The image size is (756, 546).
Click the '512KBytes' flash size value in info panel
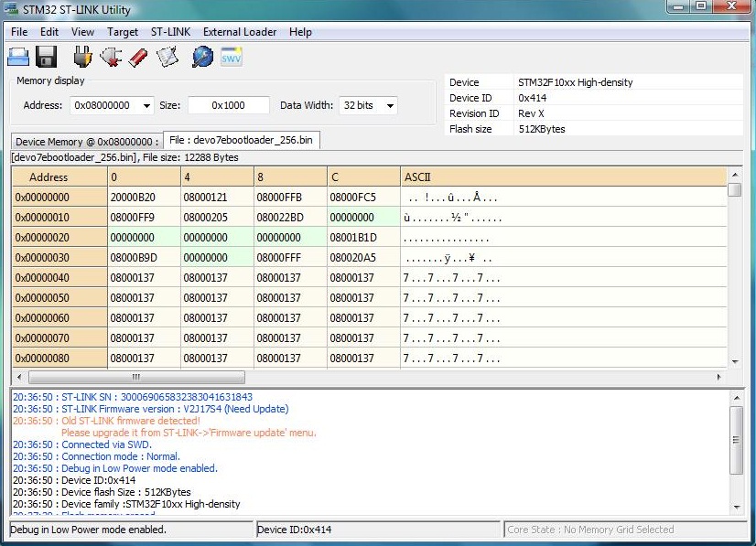[x=542, y=129]
